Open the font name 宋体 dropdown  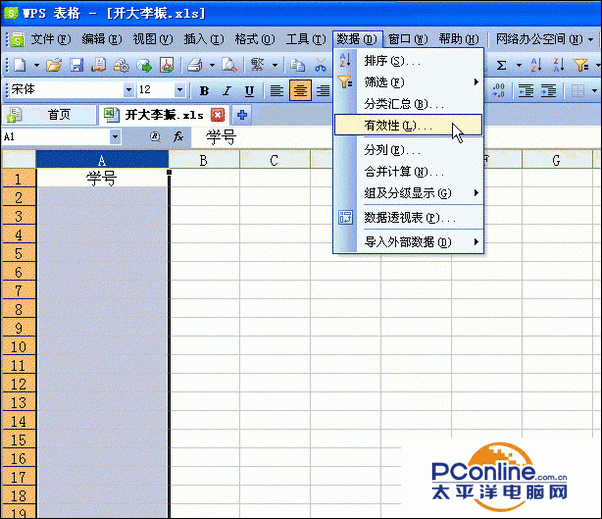point(129,90)
